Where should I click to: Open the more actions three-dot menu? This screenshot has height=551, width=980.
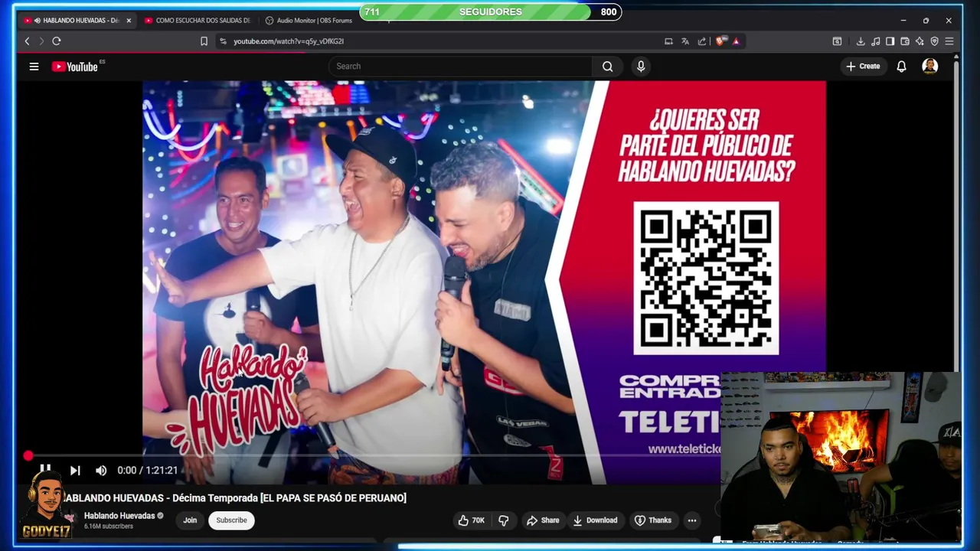pyautogui.click(x=692, y=520)
